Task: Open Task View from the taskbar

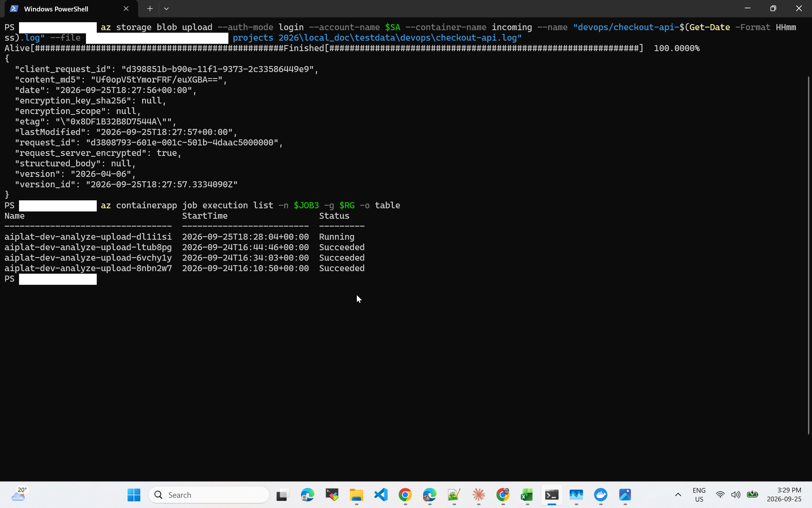Action: point(283,495)
